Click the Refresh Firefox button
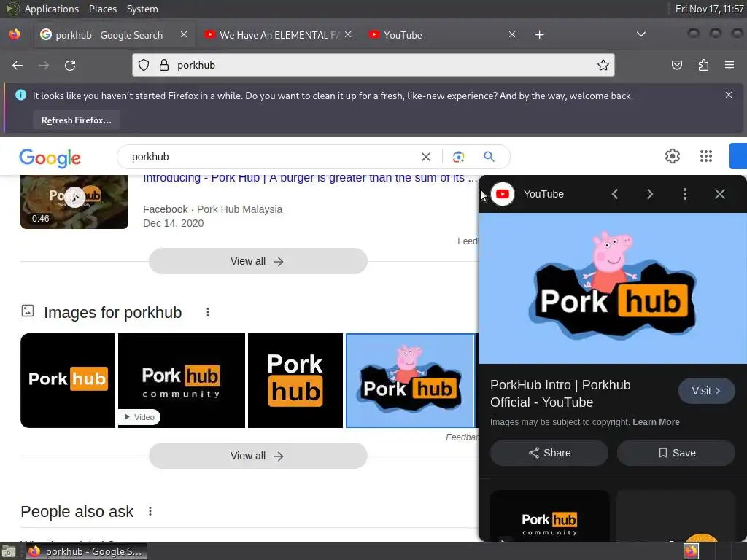This screenshot has height=560, width=747. (76, 120)
